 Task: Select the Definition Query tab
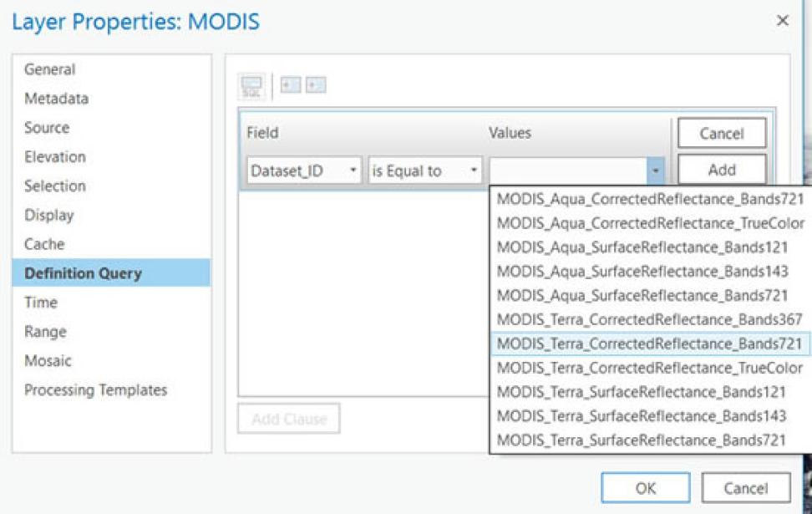(111, 273)
